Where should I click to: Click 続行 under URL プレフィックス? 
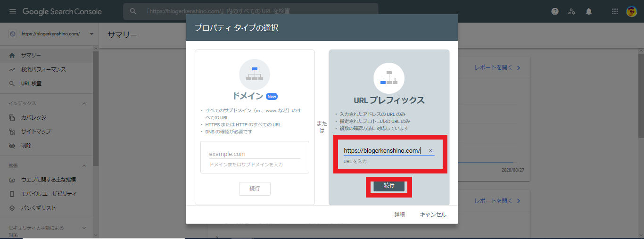(x=389, y=186)
